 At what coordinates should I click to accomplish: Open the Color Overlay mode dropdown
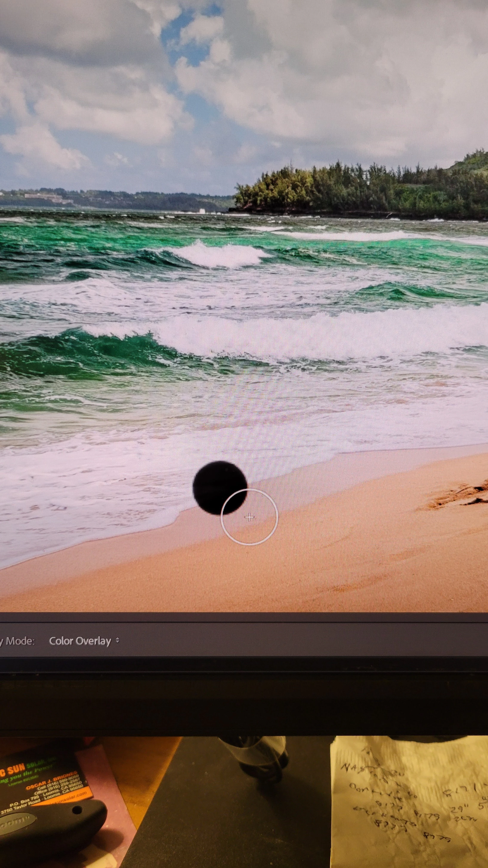80,641
